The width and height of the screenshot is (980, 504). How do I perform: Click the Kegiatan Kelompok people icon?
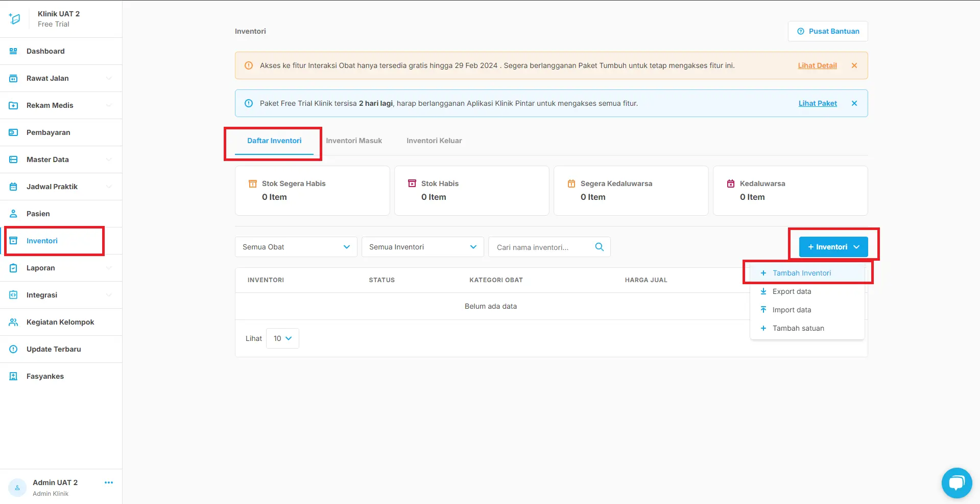13,322
